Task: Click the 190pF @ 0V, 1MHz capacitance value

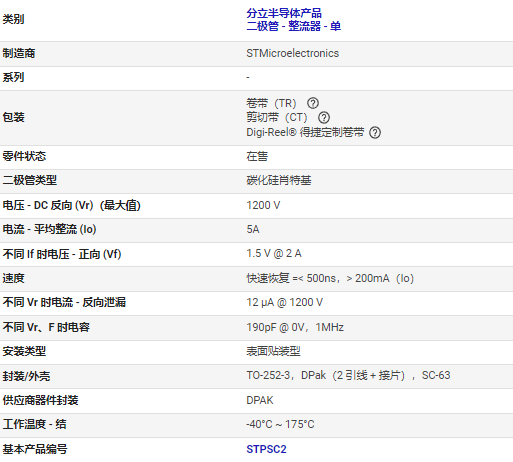Action: click(x=295, y=327)
